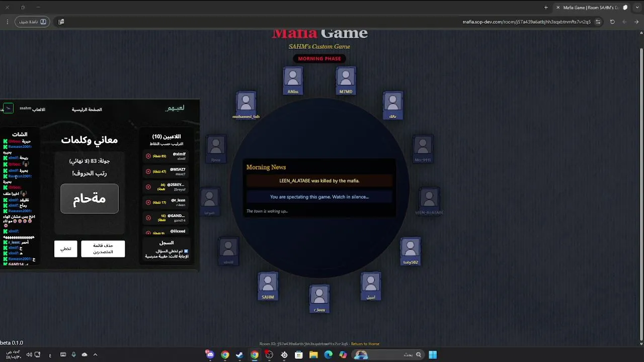Click the browser reload icon
The image size is (644, 362).
(612, 22)
